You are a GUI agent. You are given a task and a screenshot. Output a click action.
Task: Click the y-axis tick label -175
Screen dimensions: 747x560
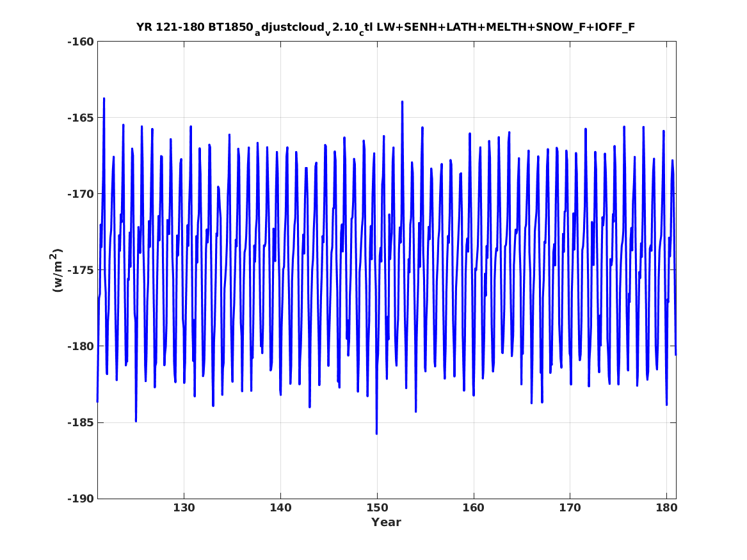coord(81,270)
